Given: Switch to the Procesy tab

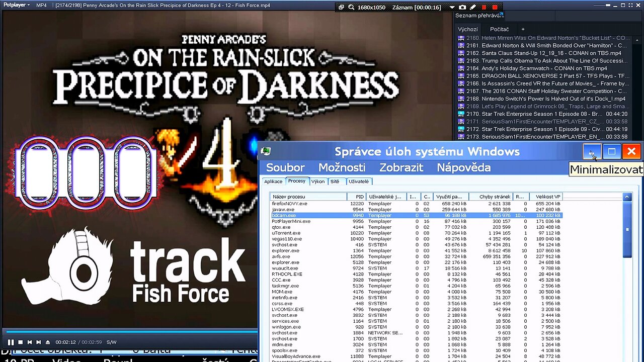Looking at the screenshot, I should 297,181.
